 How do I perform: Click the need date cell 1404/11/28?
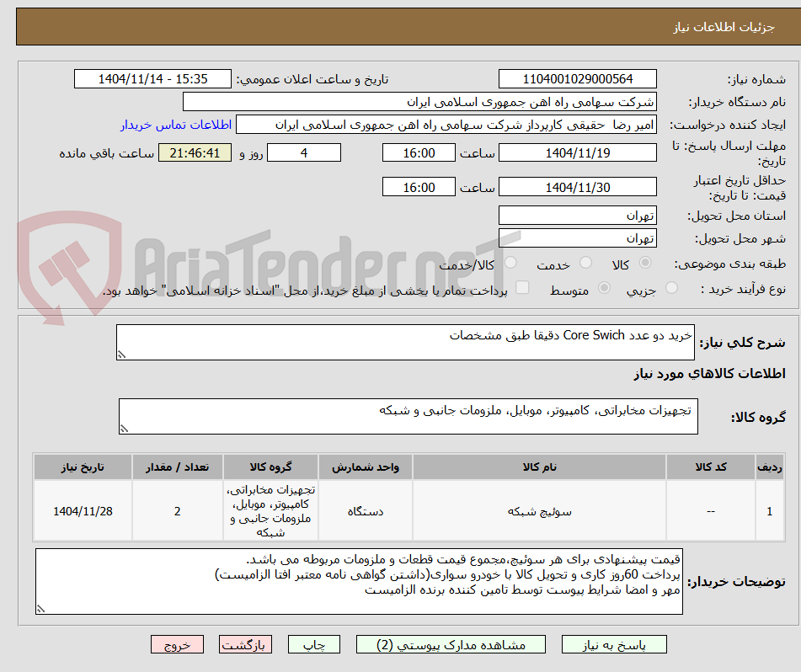pos(83,511)
